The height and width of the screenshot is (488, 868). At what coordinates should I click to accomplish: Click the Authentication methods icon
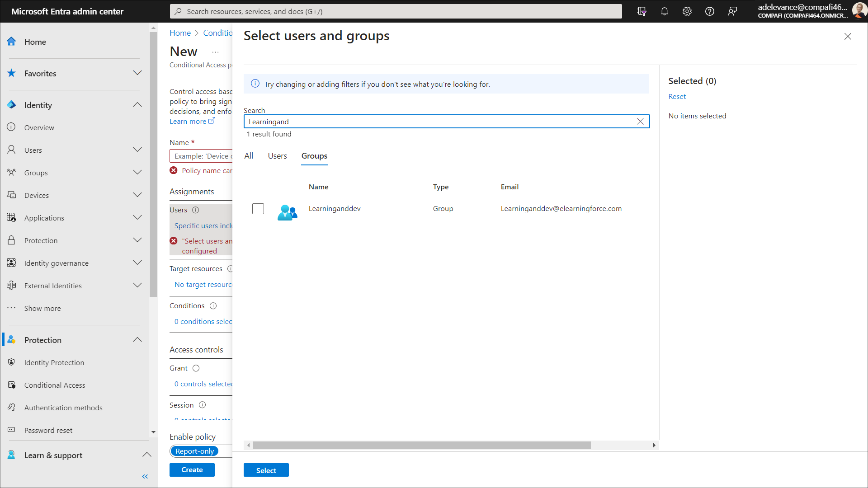11,408
